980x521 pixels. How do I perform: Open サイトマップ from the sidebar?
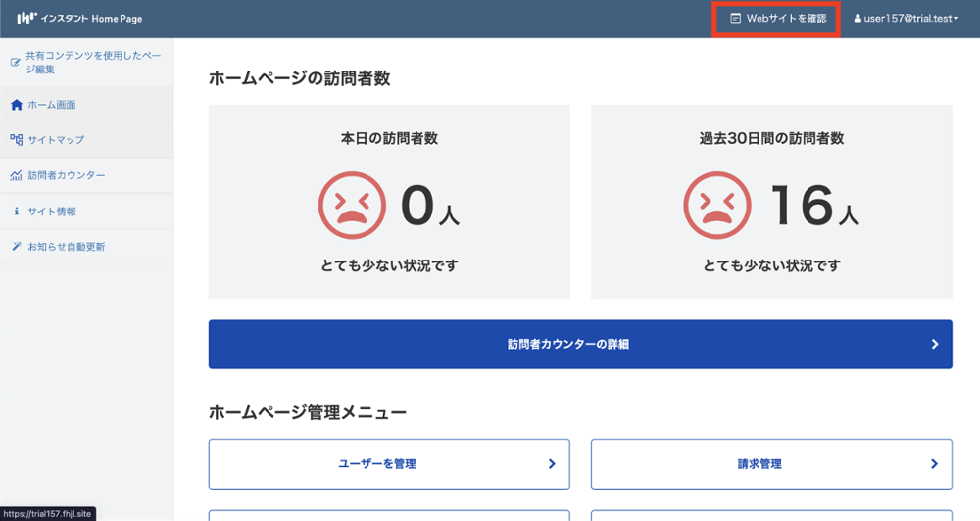(56, 140)
